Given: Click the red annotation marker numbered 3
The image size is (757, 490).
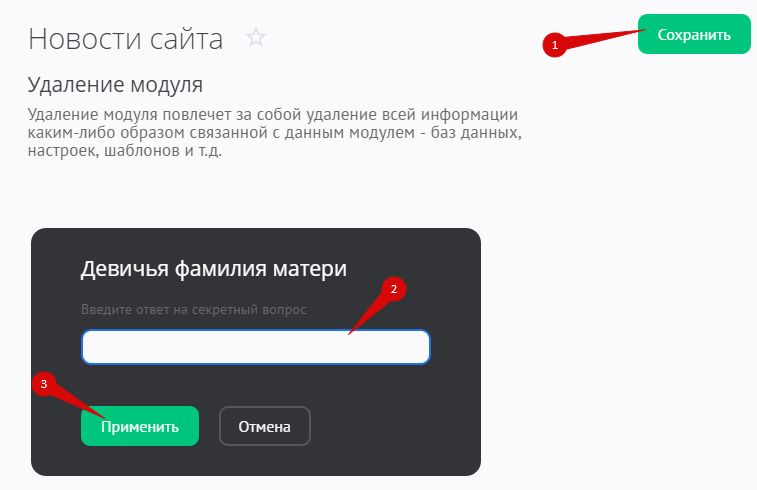Looking at the screenshot, I should (44, 384).
